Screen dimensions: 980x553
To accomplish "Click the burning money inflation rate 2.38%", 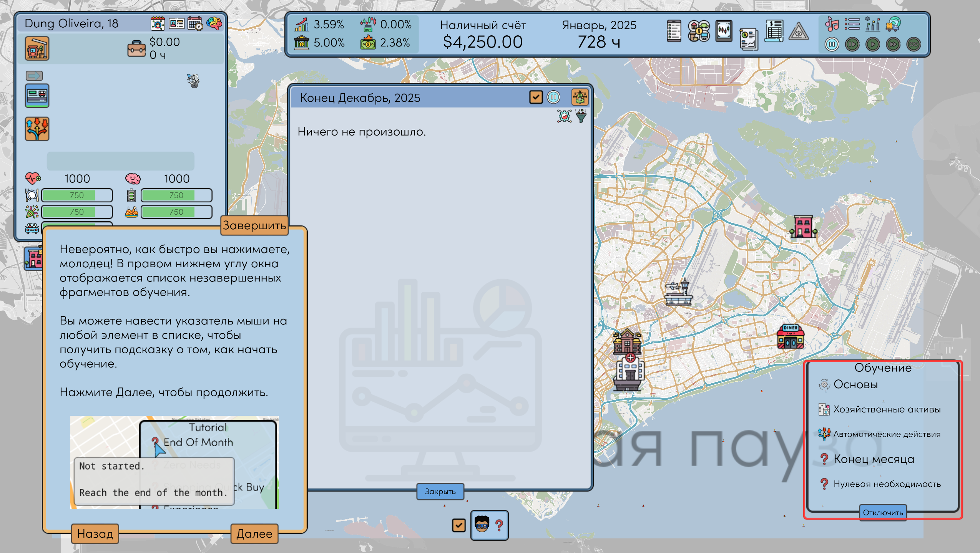I will [395, 43].
